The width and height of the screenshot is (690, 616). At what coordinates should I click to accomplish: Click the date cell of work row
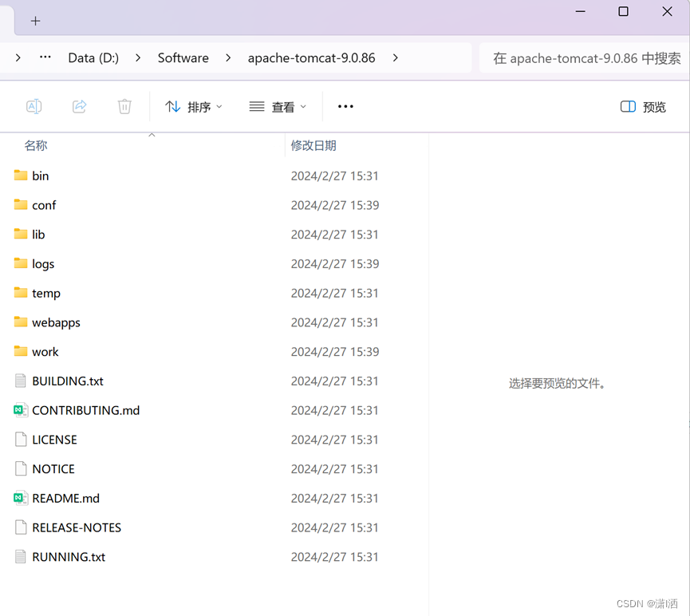point(335,352)
